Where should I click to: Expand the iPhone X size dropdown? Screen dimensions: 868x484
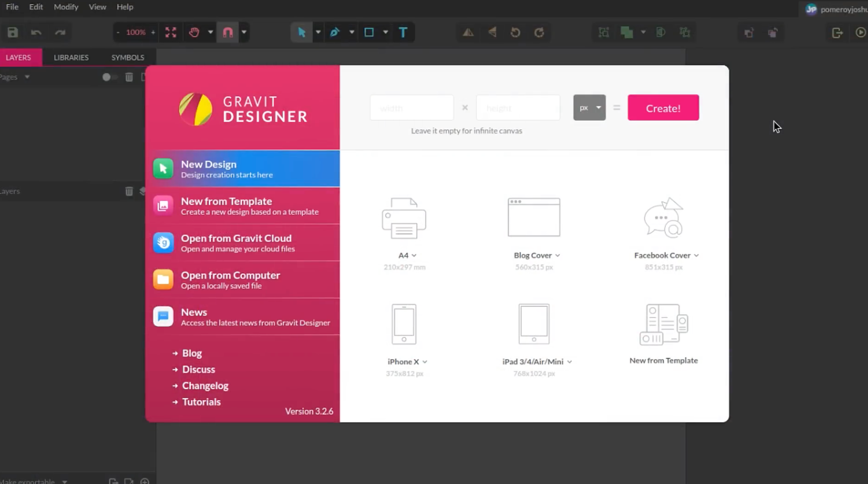coord(424,362)
